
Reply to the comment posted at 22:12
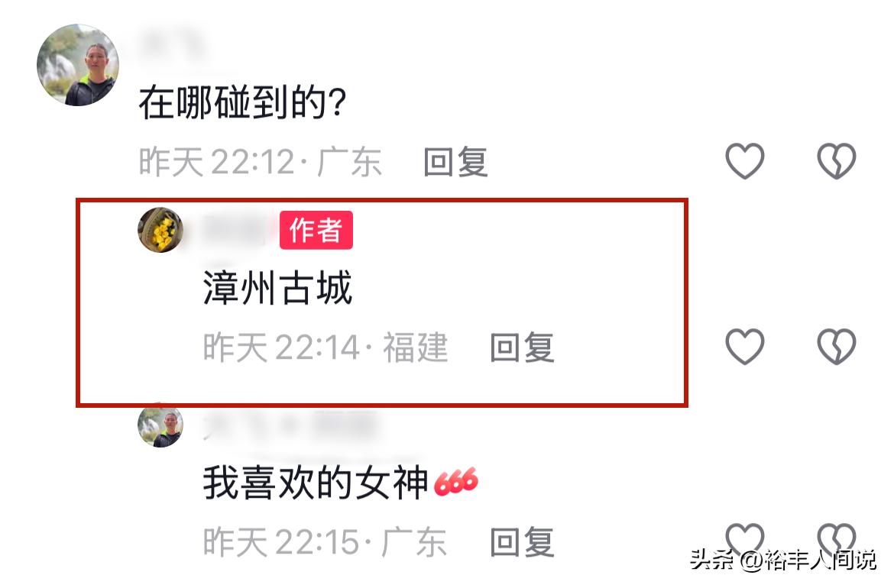pyautogui.click(x=455, y=162)
